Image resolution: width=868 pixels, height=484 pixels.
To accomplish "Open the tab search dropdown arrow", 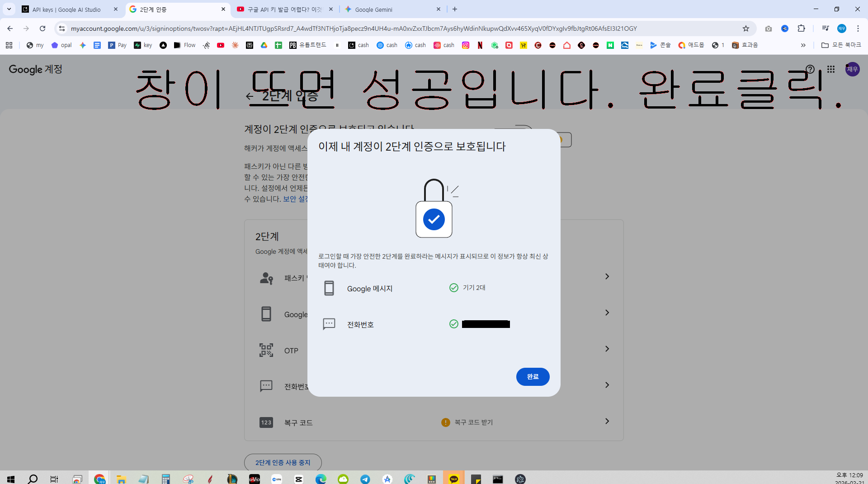I will (9, 9).
